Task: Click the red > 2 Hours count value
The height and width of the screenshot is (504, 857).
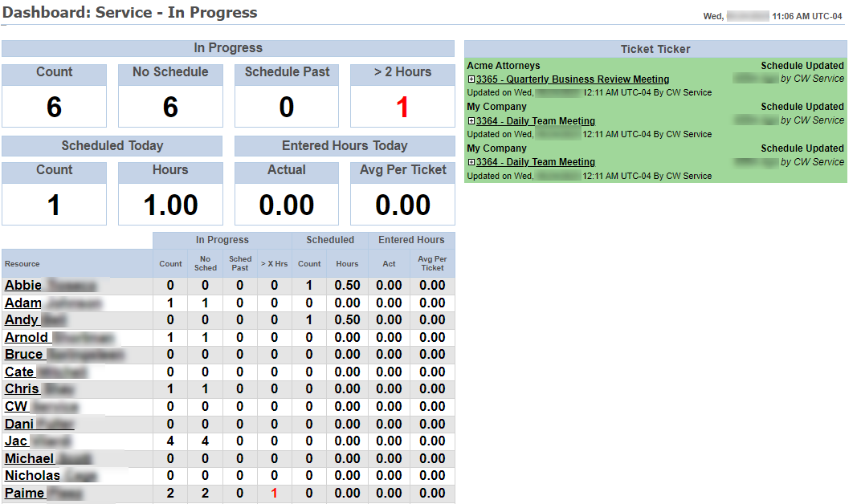Action: [x=402, y=107]
